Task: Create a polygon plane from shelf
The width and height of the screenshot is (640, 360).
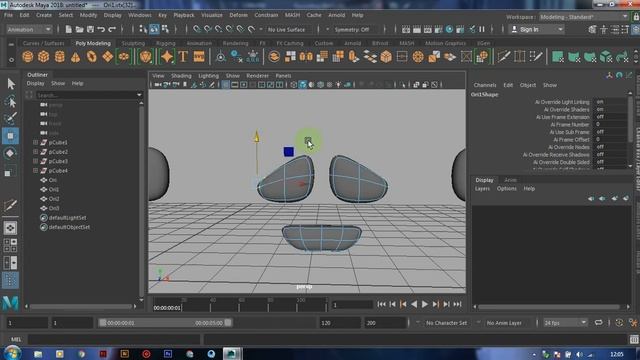Action: pyautogui.click(x=107, y=57)
